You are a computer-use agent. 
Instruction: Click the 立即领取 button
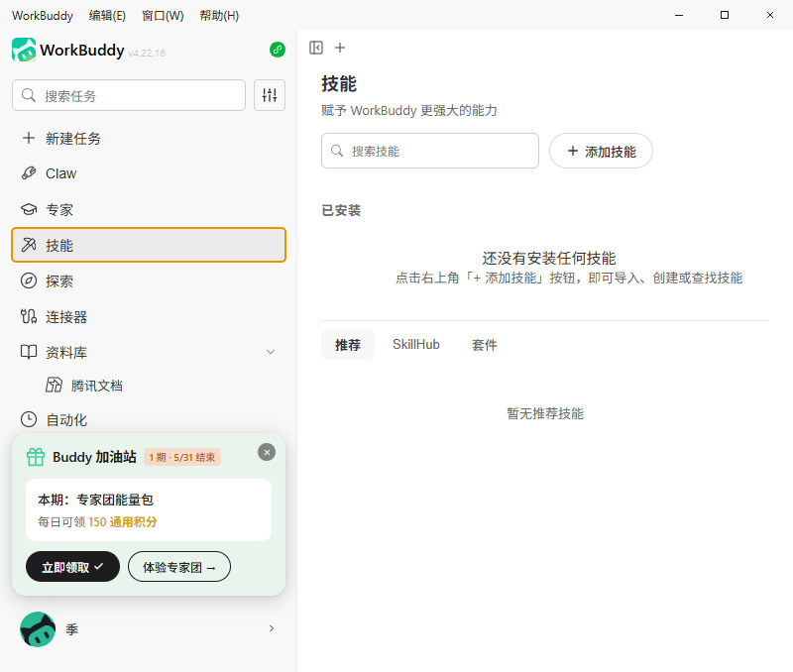pos(72,566)
